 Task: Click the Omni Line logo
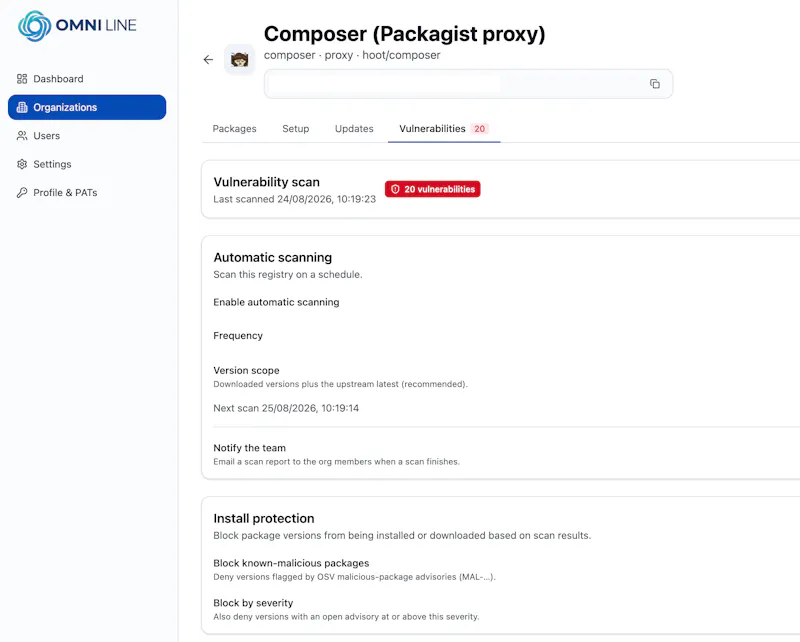coord(77,26)
